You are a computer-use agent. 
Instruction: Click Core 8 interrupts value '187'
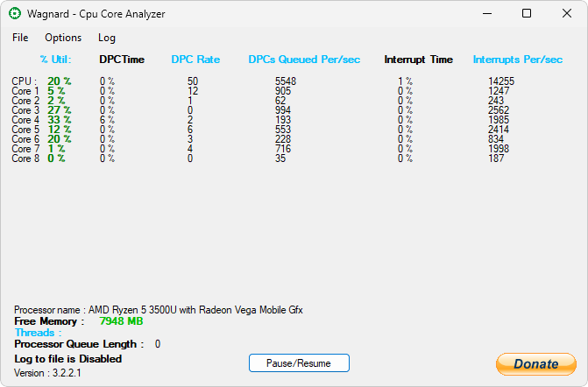click(x=496, y=158)
